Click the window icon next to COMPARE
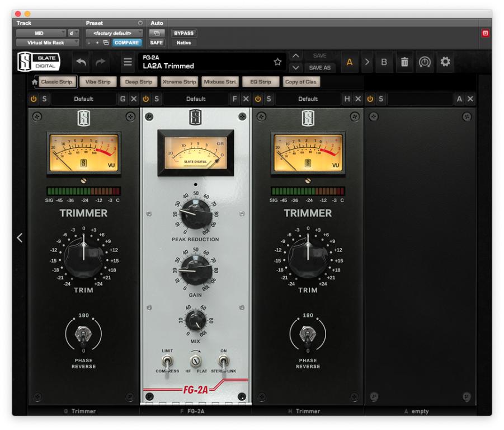The image size is (504, 430). [106, 43]
